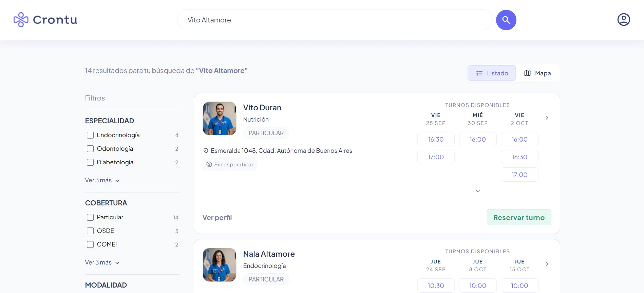Click the search field containing Vito Altamore
The height and width of the screenshot is (293, 644).
pos(335,20)
